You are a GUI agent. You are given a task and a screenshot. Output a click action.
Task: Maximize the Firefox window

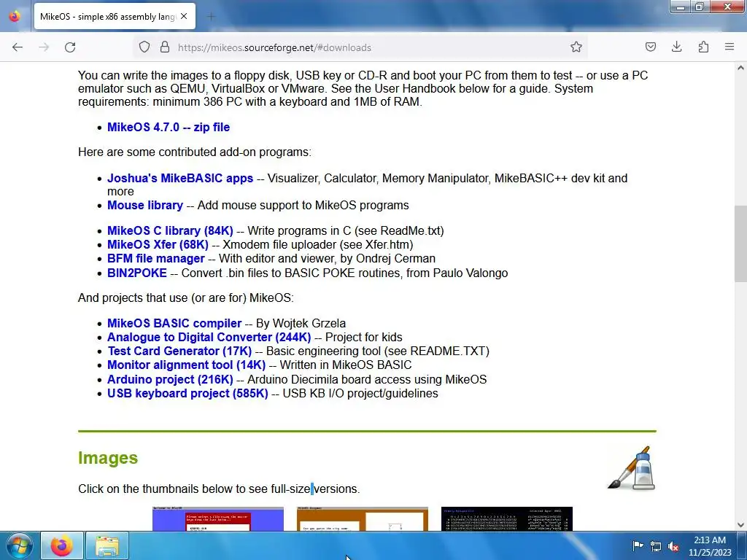700,7
